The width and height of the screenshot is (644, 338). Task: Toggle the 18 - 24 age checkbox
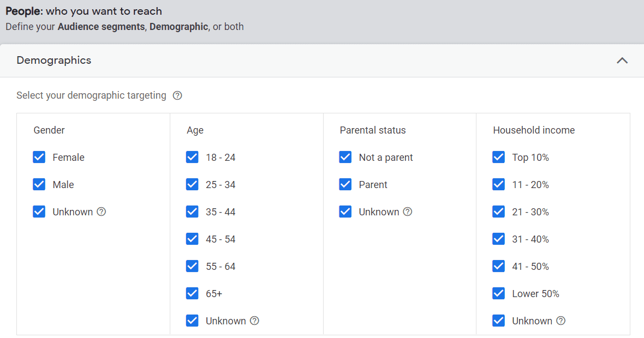coord(192,157)
